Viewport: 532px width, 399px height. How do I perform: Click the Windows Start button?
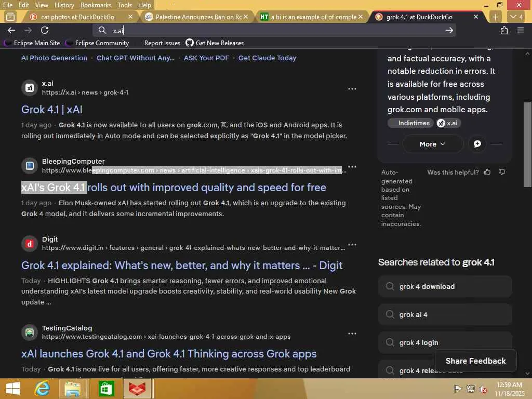[x=13, y=389]
